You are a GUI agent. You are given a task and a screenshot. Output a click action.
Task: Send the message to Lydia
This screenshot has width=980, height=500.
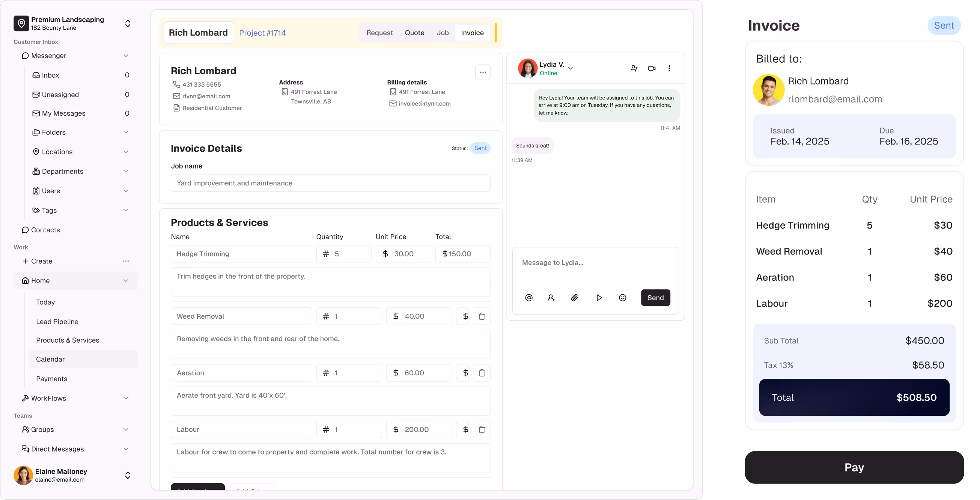[655, 298]
